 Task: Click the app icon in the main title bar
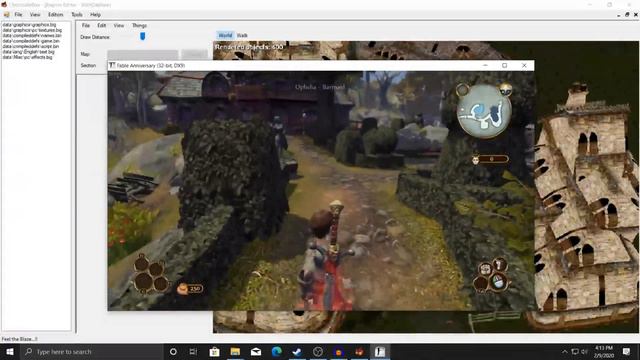(x=4, y=4)
